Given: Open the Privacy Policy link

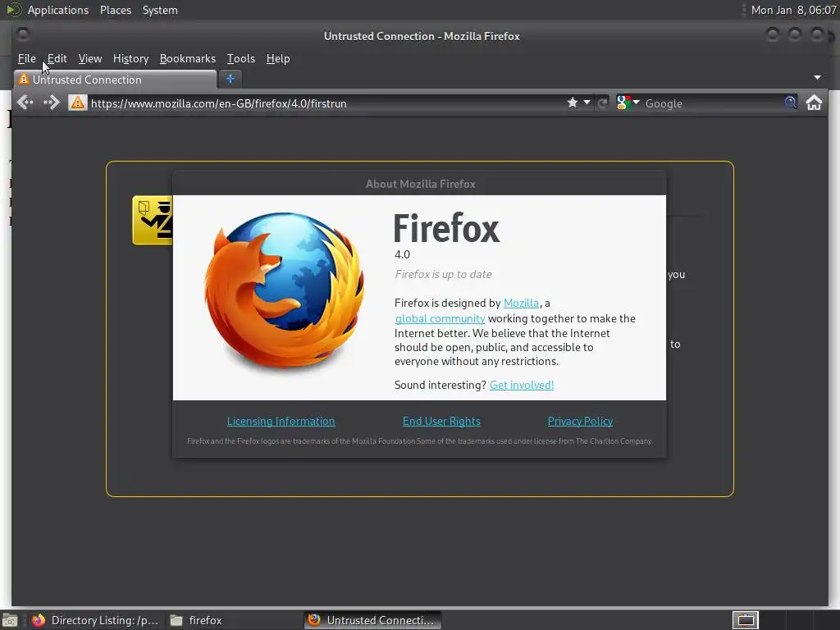Looking at the screenshot, I should 580,421.
